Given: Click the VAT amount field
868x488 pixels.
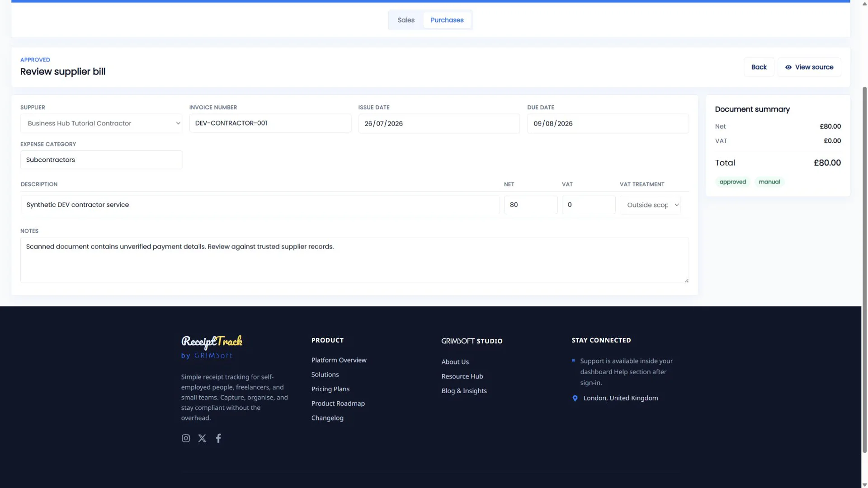Looking at the screenshot, I should (589, 205).
